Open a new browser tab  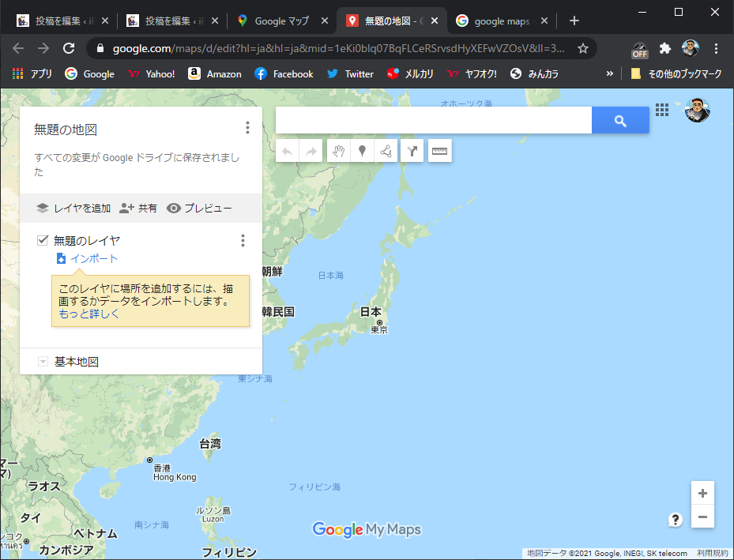[574, 21]
